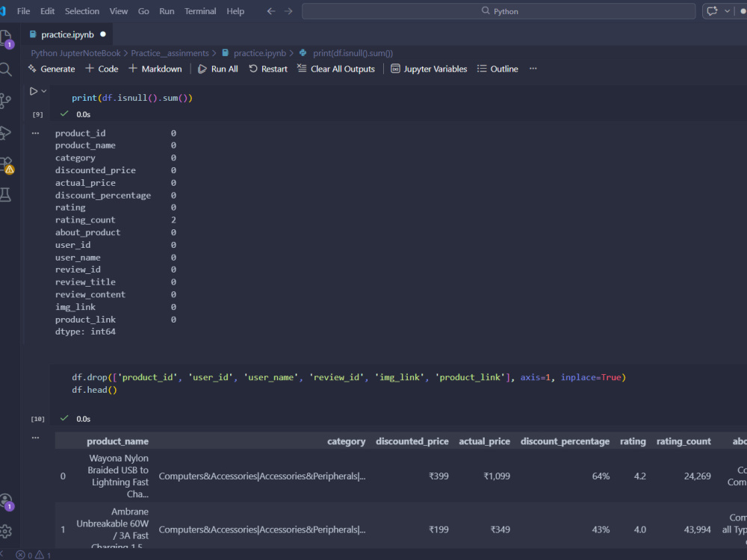Click the '64%' discount percentage cell
This screenshot has width=747, height=560.
pyautogui.click(x=601, y=476)
